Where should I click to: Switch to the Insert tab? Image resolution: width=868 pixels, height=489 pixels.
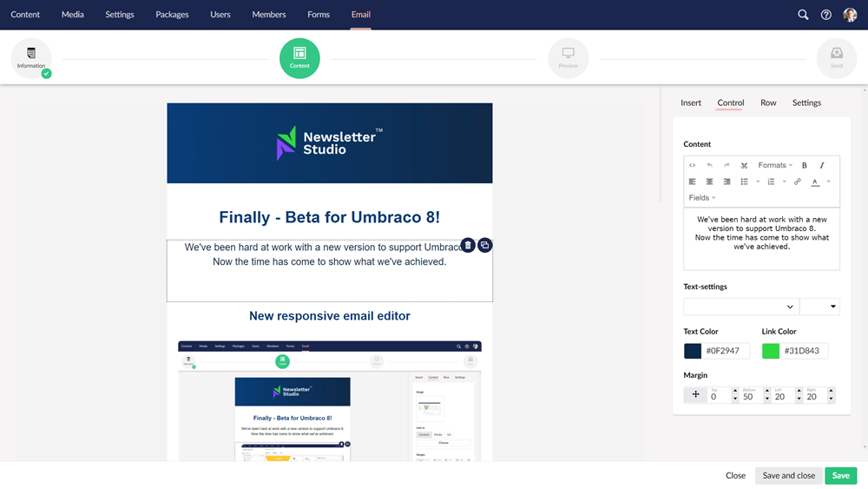point(691,102)
